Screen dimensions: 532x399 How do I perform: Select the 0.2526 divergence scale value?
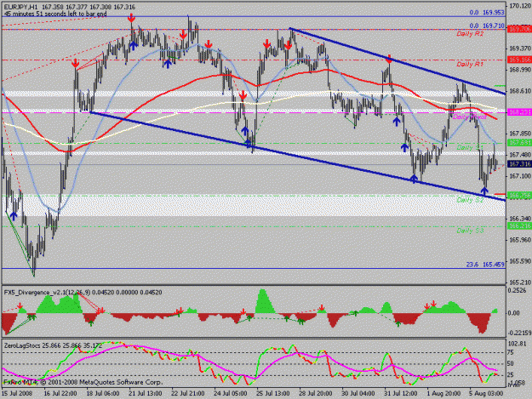(x=518, y=290)
